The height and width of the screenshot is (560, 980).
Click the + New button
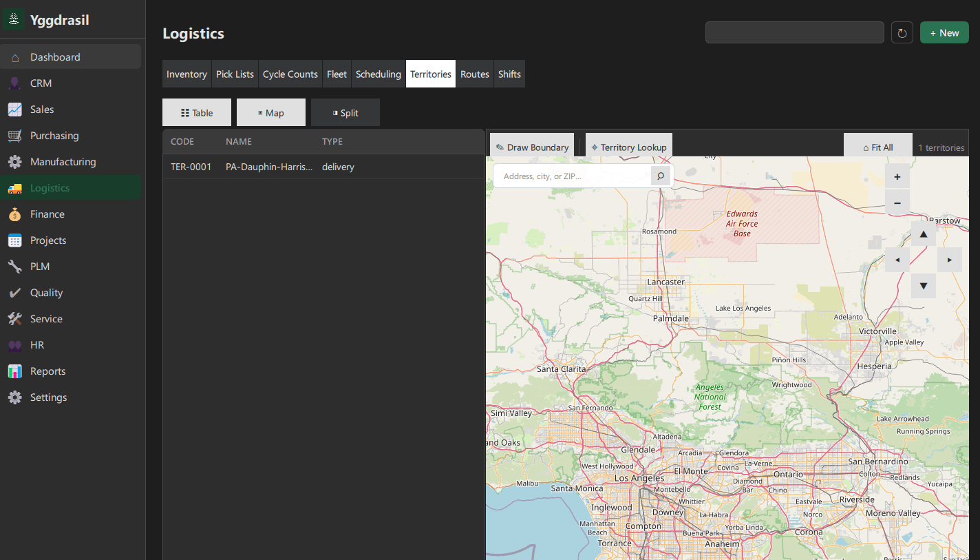tap(944, 32)
